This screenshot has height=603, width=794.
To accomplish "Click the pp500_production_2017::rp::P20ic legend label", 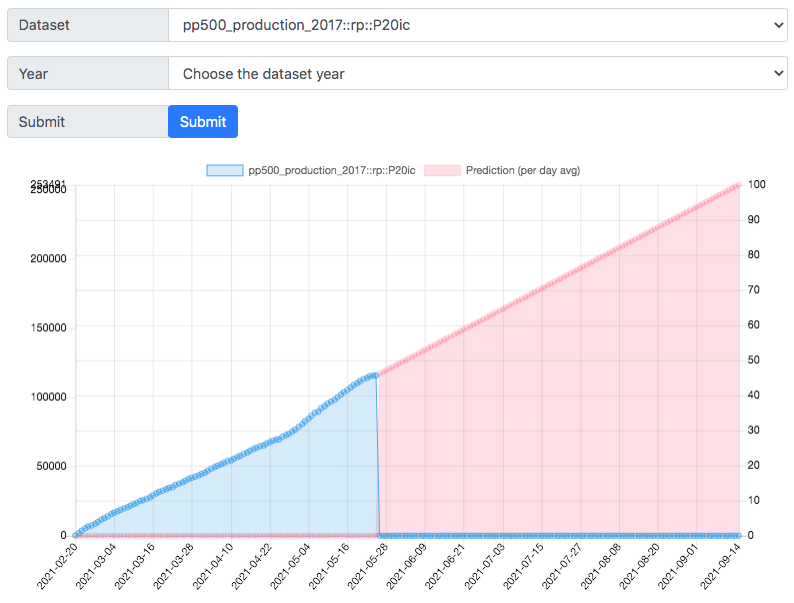I will click(332, 170).
